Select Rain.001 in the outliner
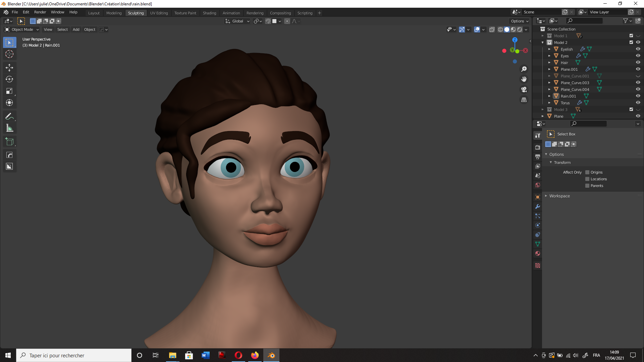The height and width of the screenshot is (362, 644). (568, 96)
